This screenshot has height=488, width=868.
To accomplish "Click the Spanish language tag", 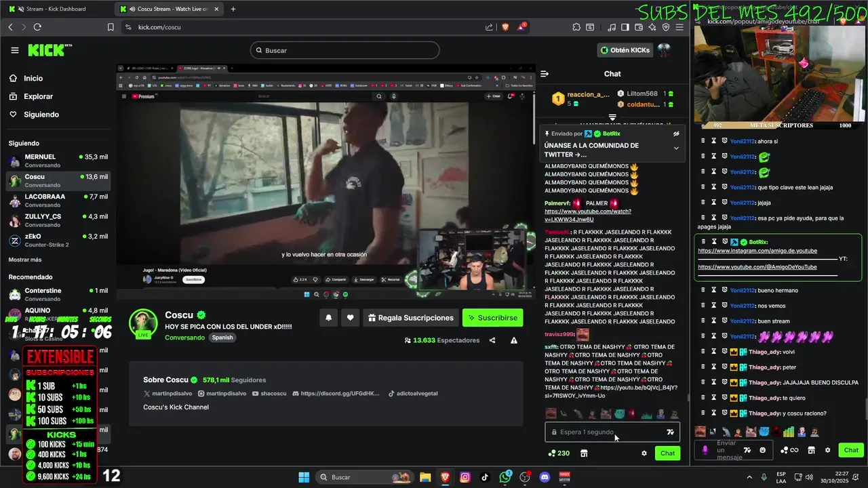I will (222, 338).
